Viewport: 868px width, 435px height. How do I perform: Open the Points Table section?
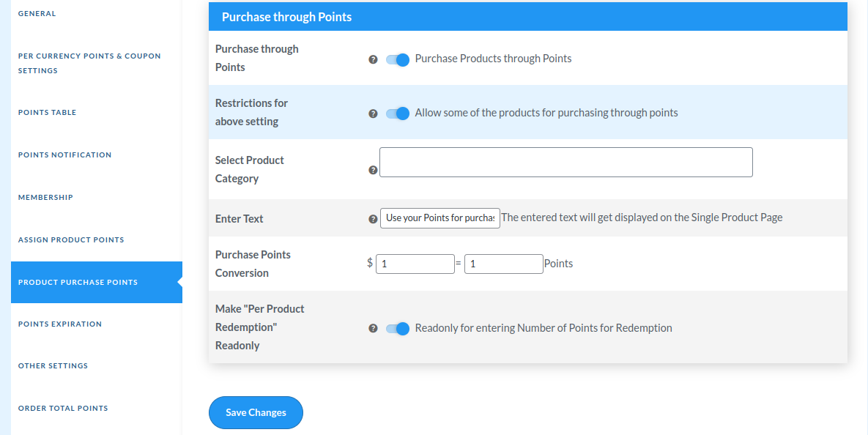[47, 112]
